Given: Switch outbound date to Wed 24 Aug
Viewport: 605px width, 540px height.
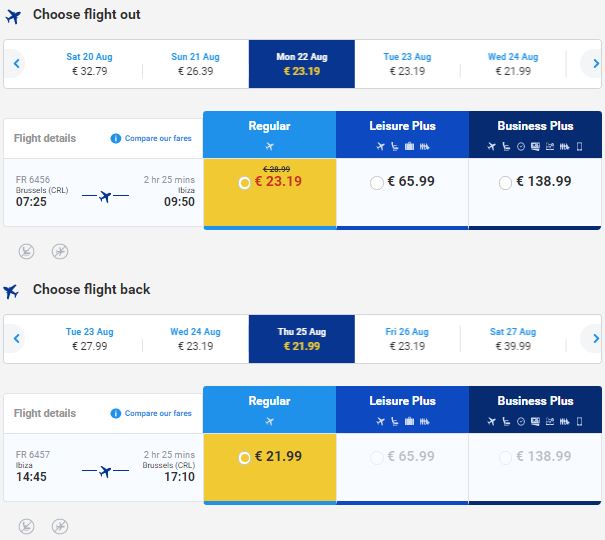Looking at the screenshot, I should coord(513,64).
